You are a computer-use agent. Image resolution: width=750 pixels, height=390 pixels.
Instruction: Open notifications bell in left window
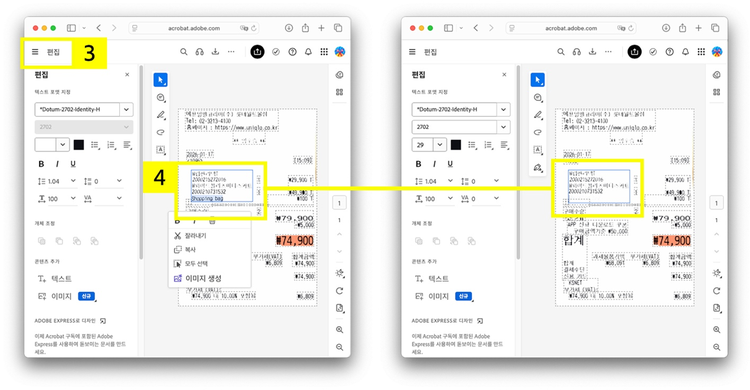[308, 52]
